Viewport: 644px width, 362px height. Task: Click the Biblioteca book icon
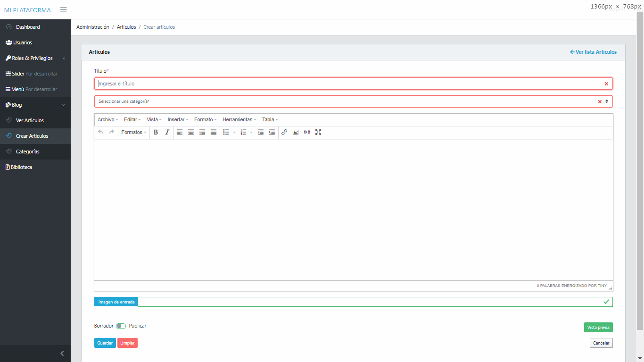[8, 167]
